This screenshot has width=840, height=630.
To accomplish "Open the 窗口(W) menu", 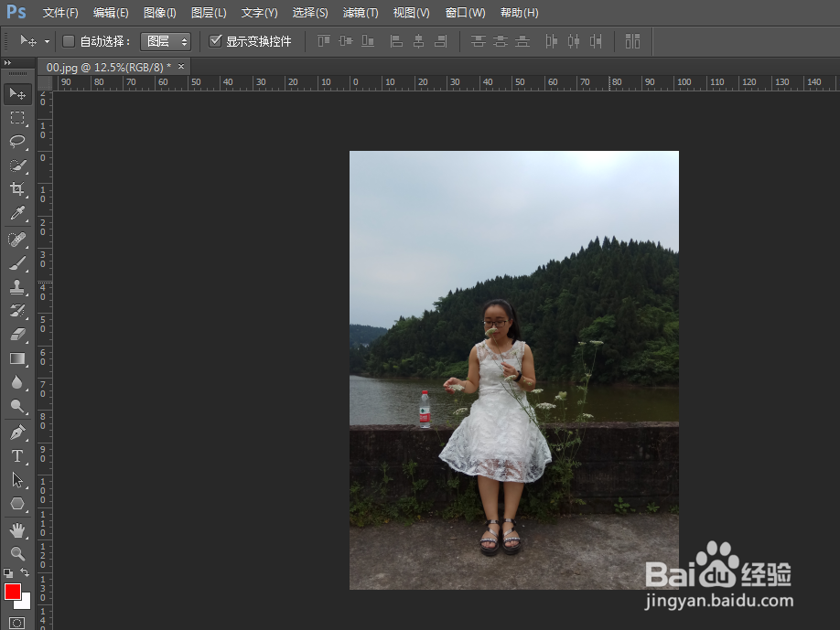I will click(x=466, y=12).
